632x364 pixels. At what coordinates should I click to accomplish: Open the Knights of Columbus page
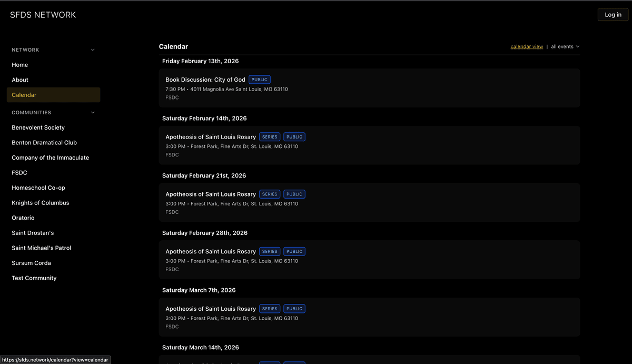click(x=40, y=202)
